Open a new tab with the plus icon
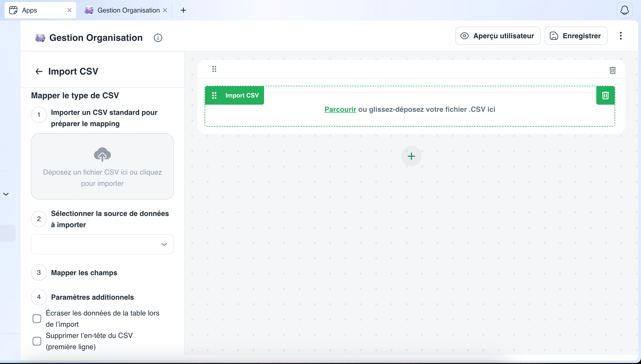The image size is (641, 364). [183, 10]
